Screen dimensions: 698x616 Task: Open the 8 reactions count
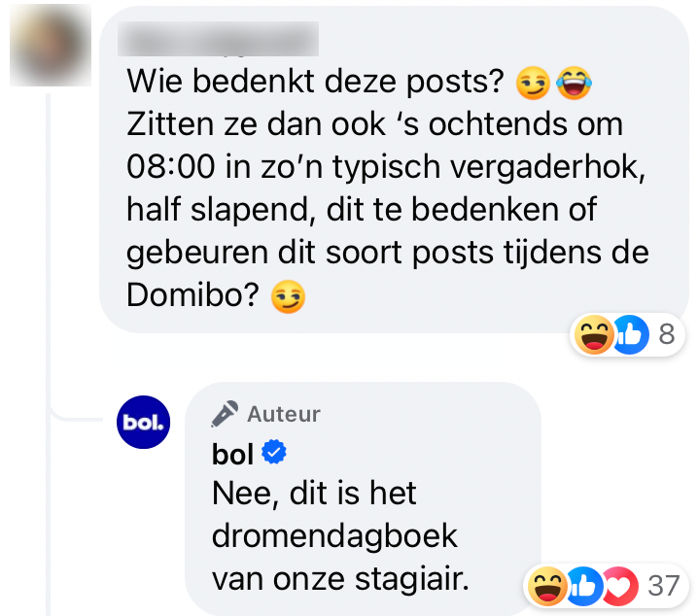667,334
